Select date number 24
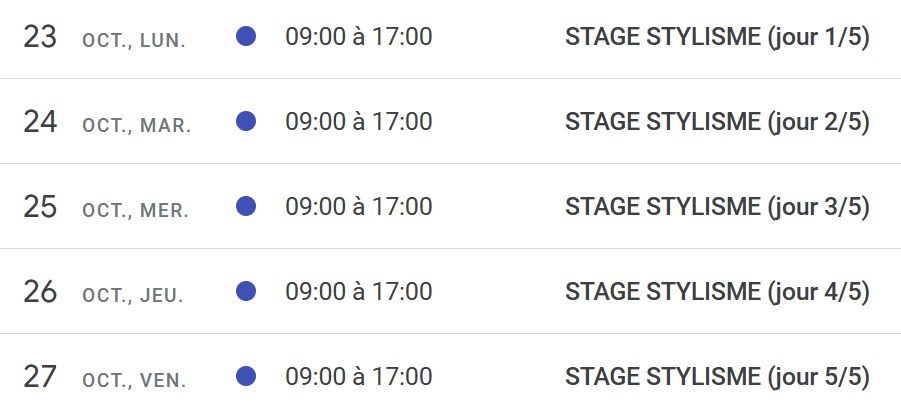This screenshot has width=901, height=411. click(x=40, y=122)
